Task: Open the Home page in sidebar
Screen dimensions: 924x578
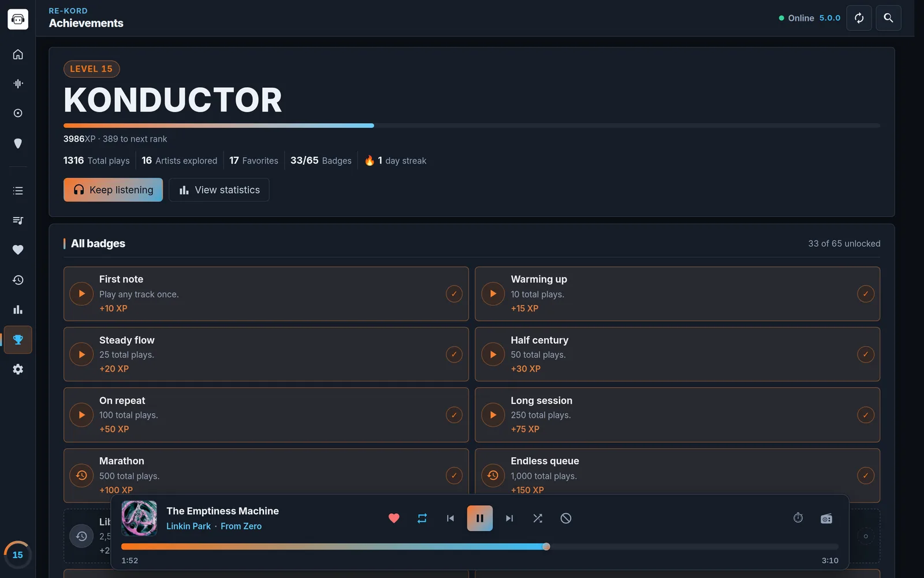Action: click(18, 54)
